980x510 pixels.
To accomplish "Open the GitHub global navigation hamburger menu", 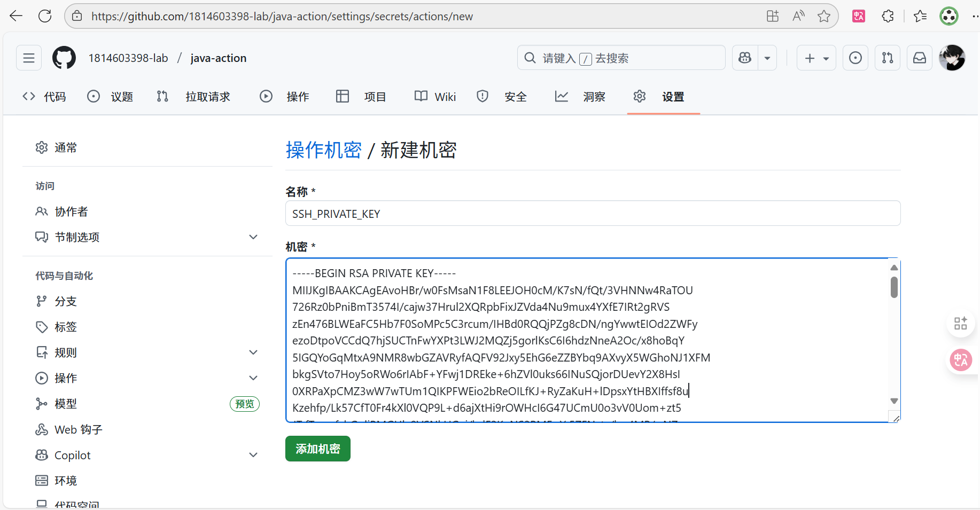I will point(28,58).
